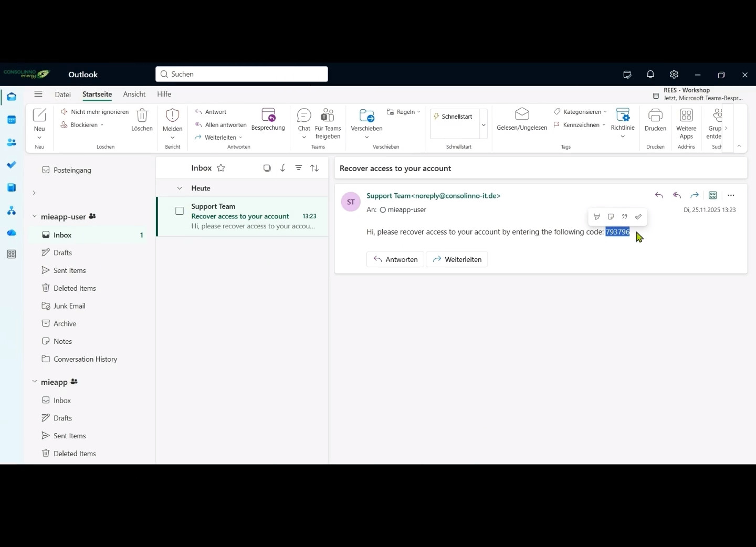This screenshot has width=756, height=547.
Task: Delete the message with Löschen
Action: point(142,120)
